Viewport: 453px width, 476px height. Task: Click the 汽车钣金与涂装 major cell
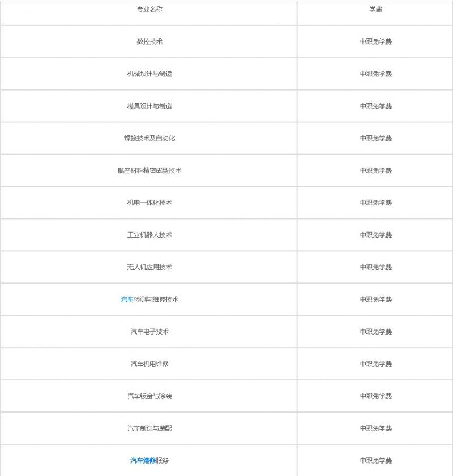[149, 396]
